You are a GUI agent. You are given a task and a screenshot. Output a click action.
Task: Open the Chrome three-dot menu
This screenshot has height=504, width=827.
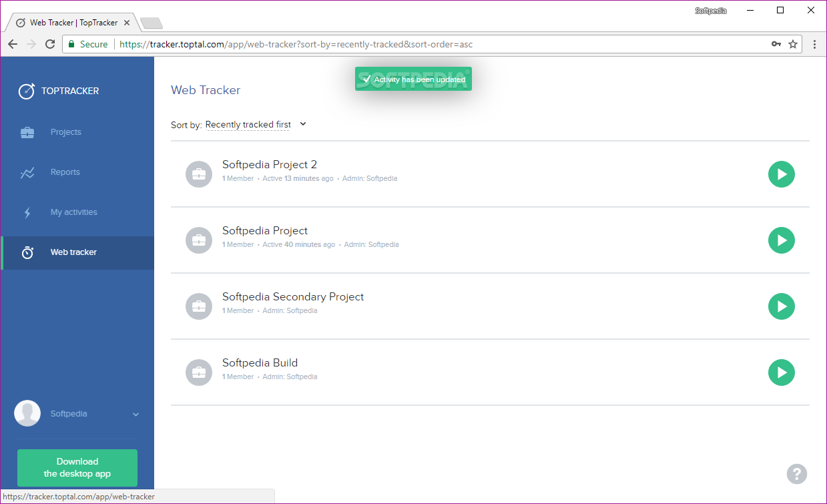click(x=814, y=44)
